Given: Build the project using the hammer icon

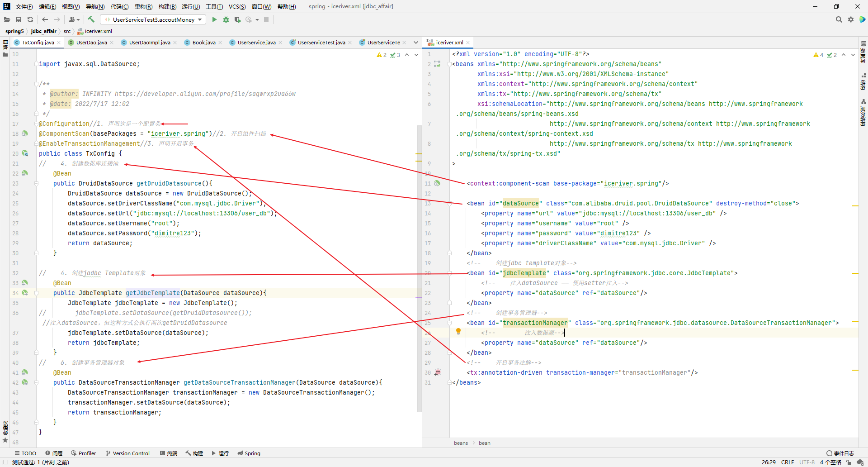Looking at the screenshot, I should click(x=91, y=19).
